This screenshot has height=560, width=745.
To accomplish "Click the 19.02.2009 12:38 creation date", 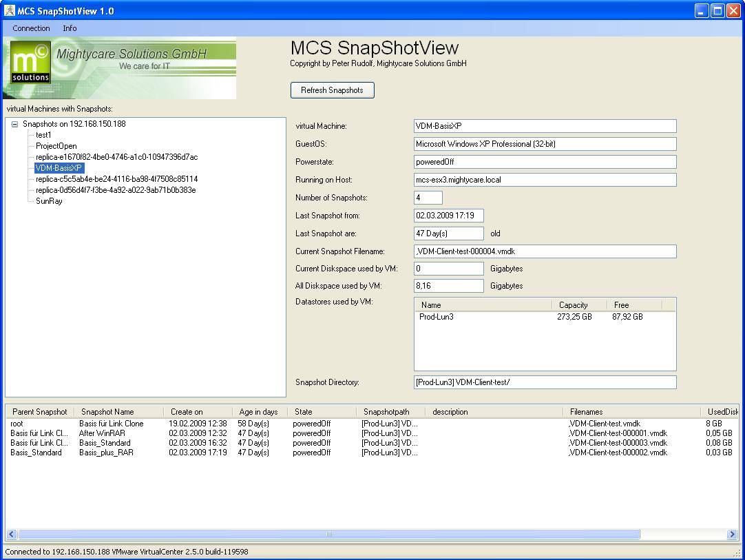I will [x=198, y=424].
